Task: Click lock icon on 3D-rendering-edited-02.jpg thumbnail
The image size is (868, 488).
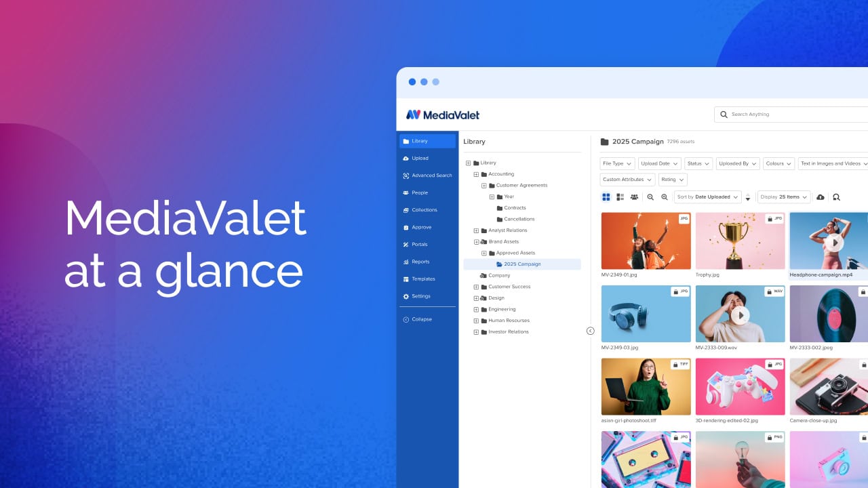Action: click(770, 365)
